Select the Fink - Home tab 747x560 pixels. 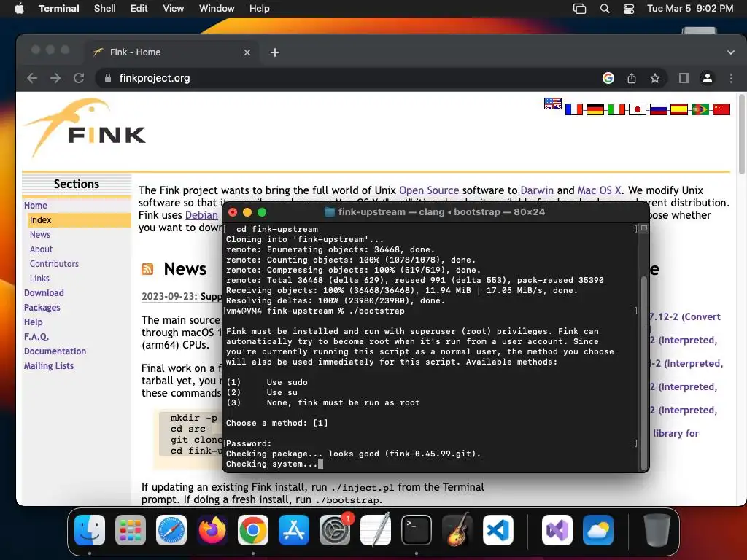tap(172, 52)
